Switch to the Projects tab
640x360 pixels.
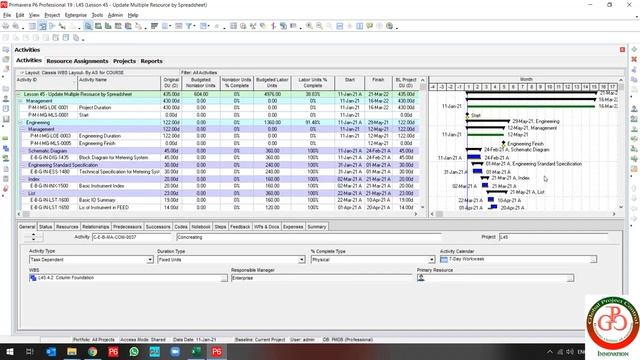click(124, 61)
